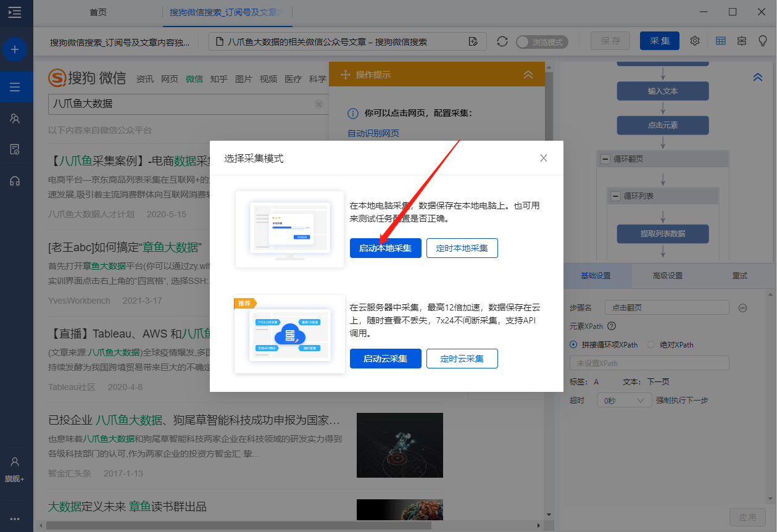This screenshot has width=777, height=532.
Task: Click the task name field in toolbar
Action: point(120,42)
